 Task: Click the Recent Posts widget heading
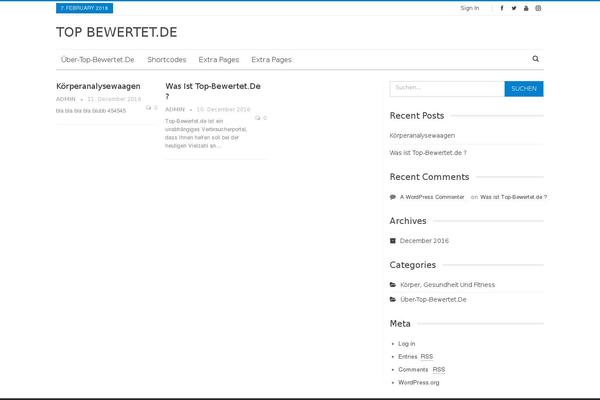pos(417,116)
